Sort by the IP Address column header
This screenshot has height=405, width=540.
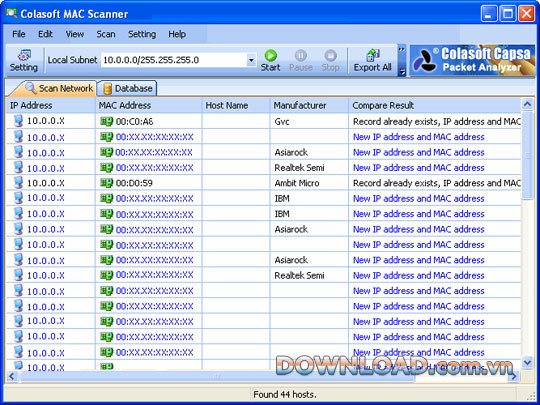[x=50, y=105]
